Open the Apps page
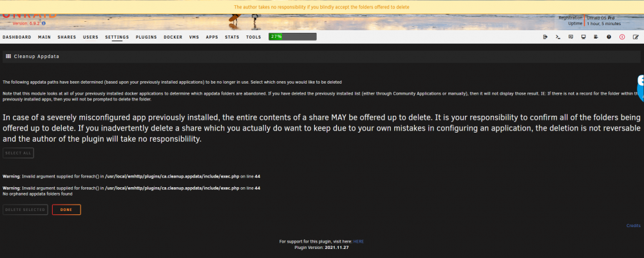644x258 pixels. click(x=212, y=37)
